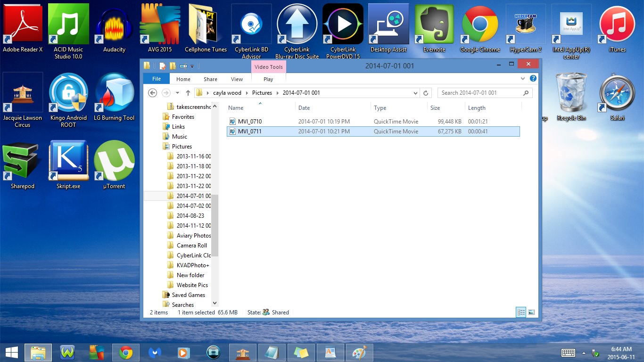Viewport: 644px width, 362px height.
Task: Select Intel AppUp(R) center desktop icon
Action: point(571,32)
